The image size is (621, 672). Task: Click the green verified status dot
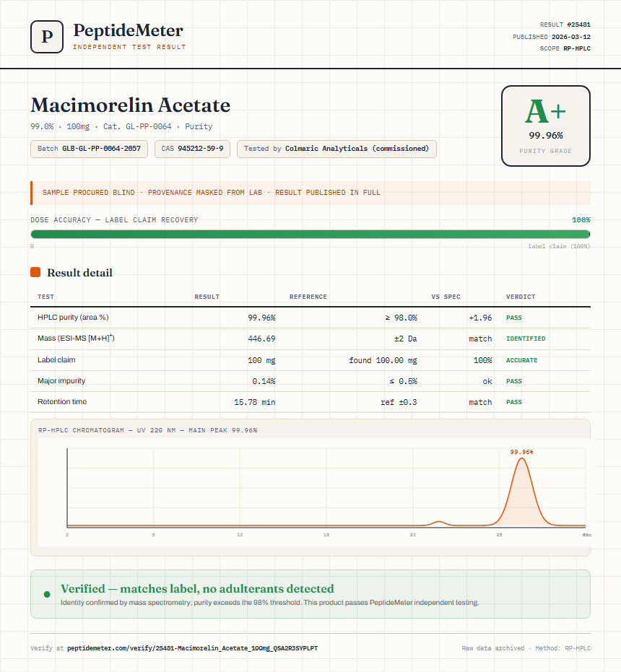pyautogui.click(x=47, y=594)
